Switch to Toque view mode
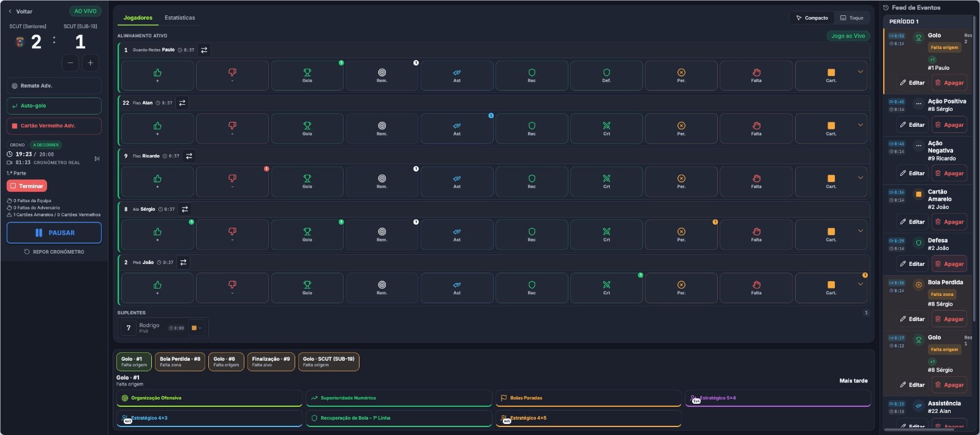Image resolution: width=980 pixels, height=435 pixels. coord(851,18)
